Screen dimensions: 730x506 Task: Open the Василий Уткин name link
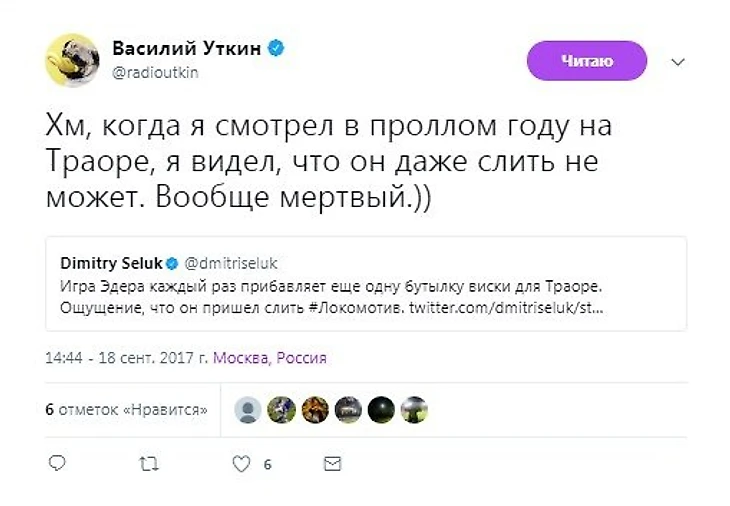pyautogui.click(x=185, y=49)
